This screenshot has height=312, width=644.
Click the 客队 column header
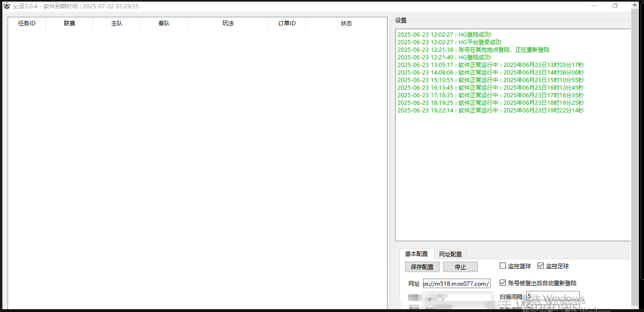tap(164, 23)
